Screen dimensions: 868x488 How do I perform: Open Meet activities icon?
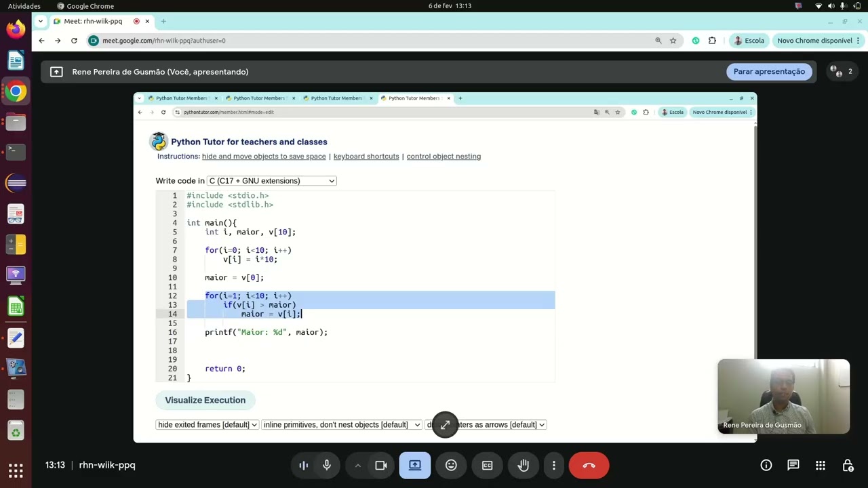pos(821,465)
